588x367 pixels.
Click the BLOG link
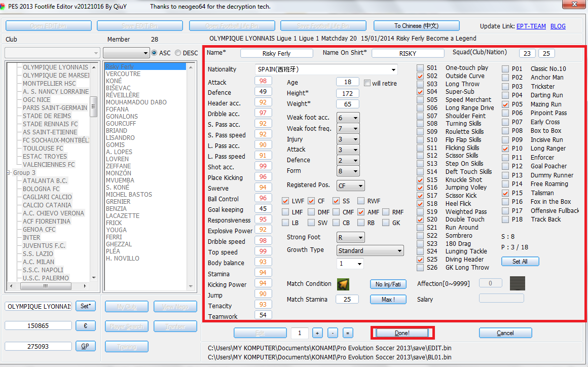[558, 26]
